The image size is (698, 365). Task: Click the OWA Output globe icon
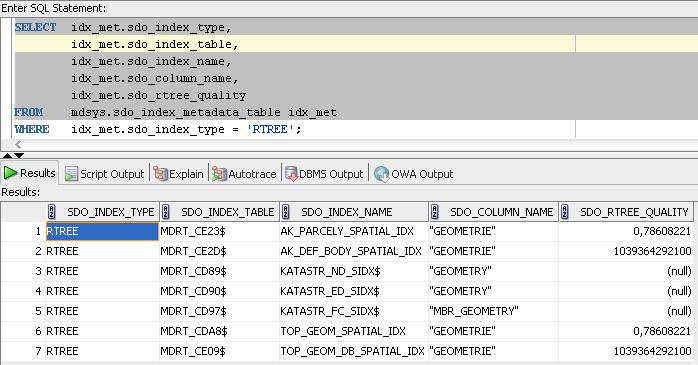coord(381,174)
